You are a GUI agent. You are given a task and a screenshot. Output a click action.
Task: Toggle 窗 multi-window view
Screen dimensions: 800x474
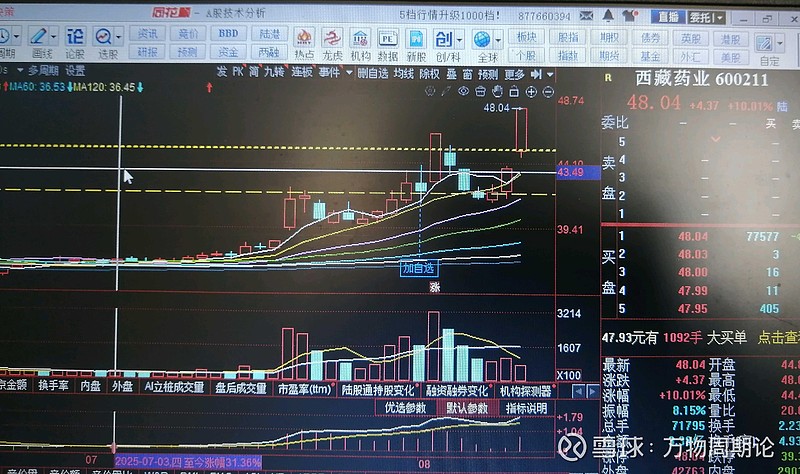pos(467,74)
